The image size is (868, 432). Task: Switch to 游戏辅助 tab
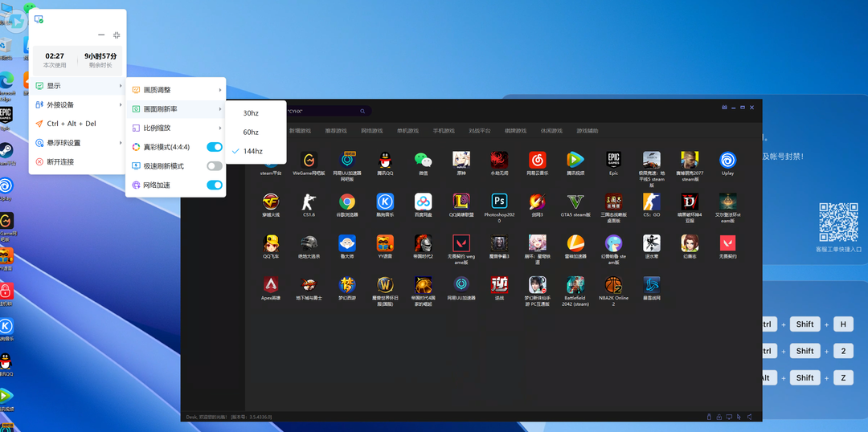click(588, 131)
